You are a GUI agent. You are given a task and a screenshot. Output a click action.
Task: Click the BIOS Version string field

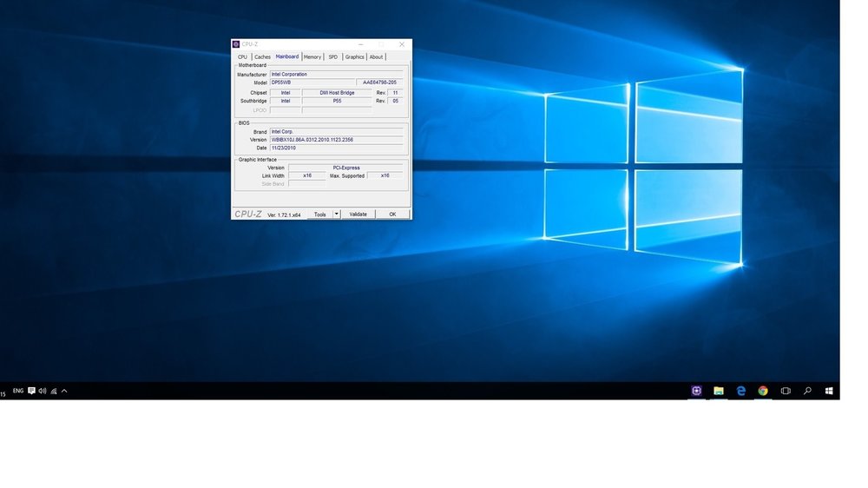(x=336, y=140)
